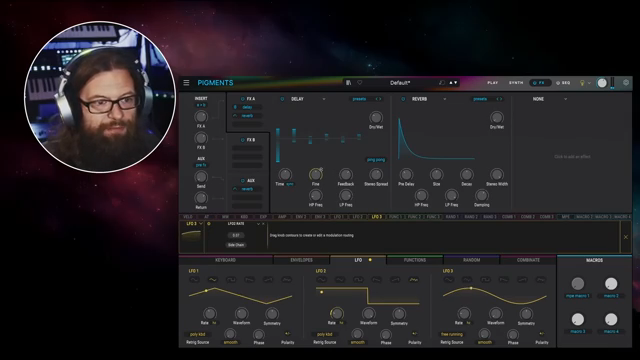Image resolution: width=640 pixels, height=360 pixels.
Task: Open the REVERB effect type dropdown
Action: tap(444, 99)
